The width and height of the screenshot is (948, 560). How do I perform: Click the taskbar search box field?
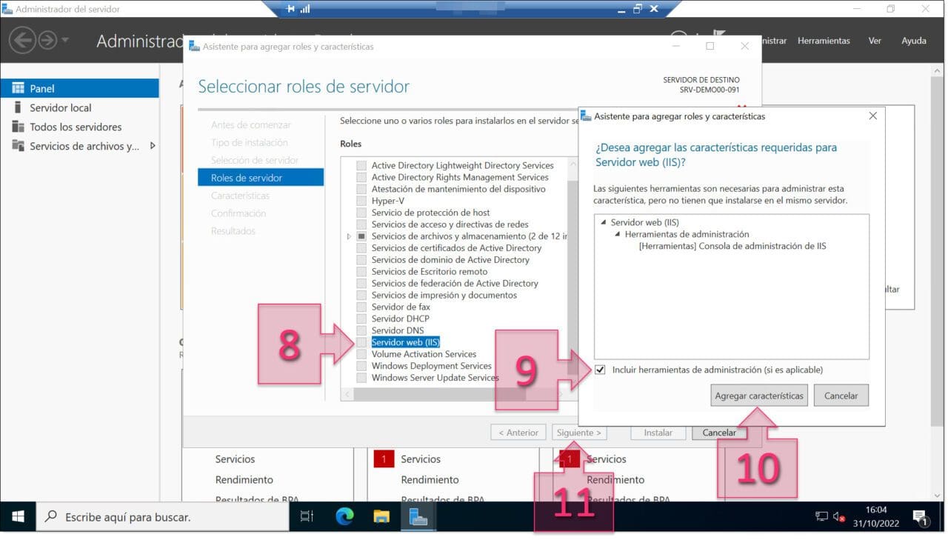coord(163,516)
